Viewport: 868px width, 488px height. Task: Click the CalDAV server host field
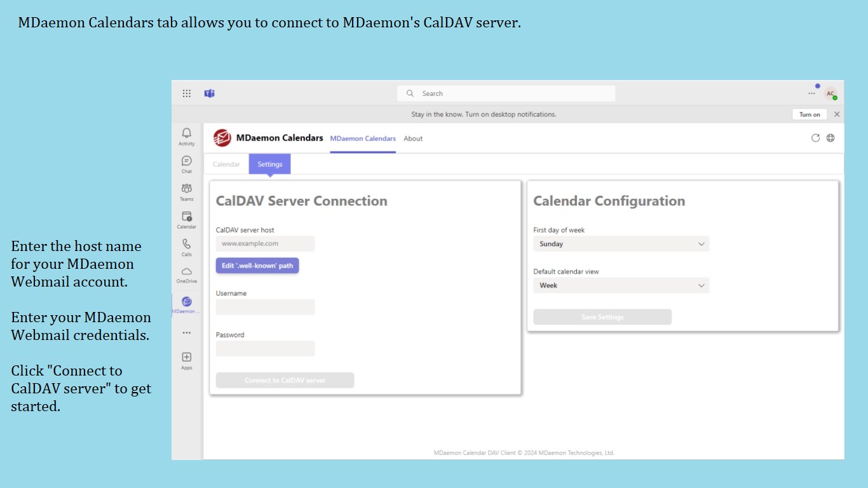(x=265, y=243)
